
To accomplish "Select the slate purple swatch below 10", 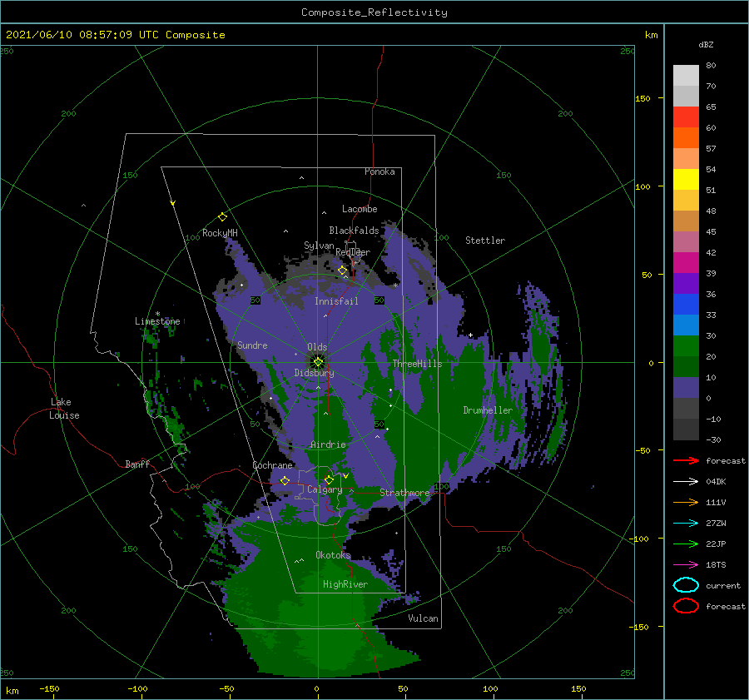I will pyautogui.click(x=686, y=388).
